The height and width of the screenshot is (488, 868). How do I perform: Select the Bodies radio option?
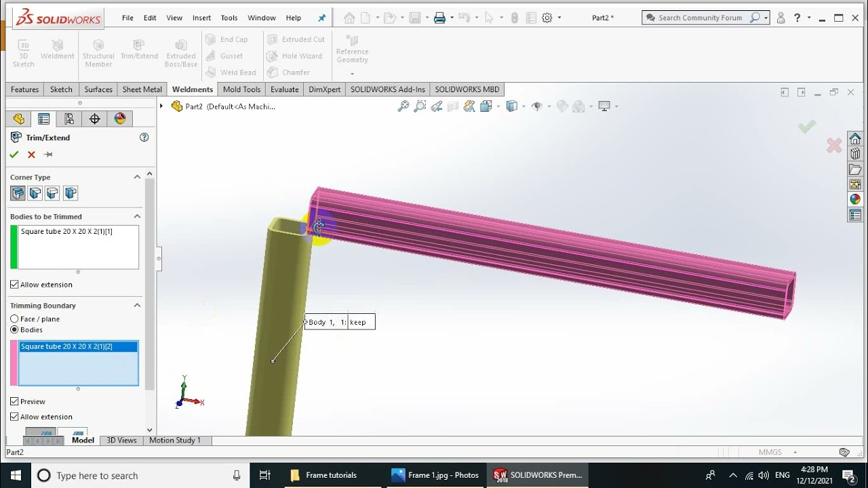click(x=14, y=329)
